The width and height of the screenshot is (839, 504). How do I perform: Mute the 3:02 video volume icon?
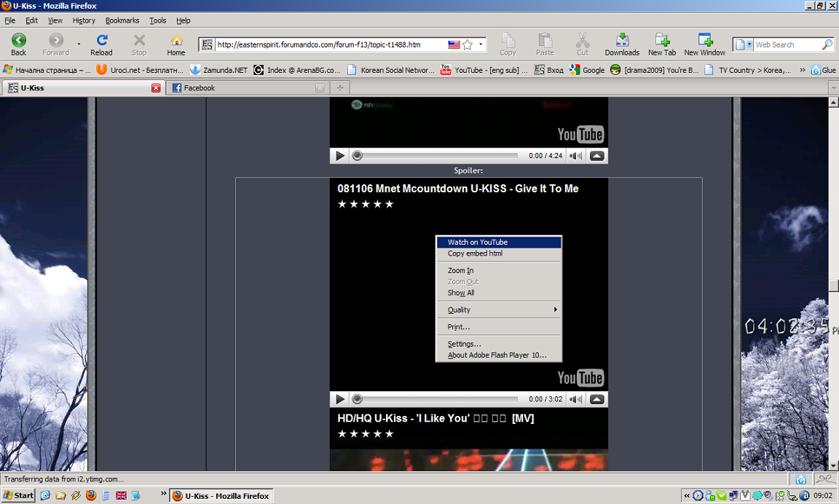tap(575, 399)
